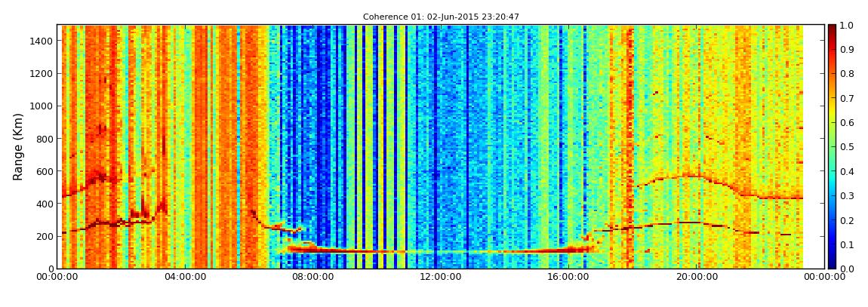Click the colorbar 0.4 label
Screen dimensions: 868x307
[846, 171]
